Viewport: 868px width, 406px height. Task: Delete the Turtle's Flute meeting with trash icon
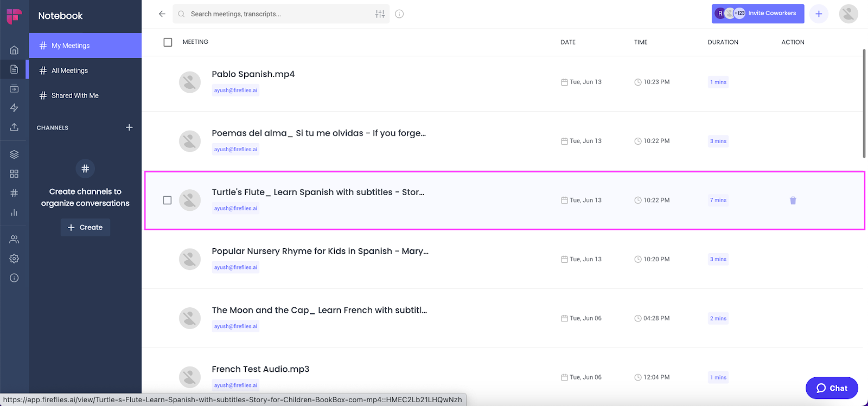793,201
